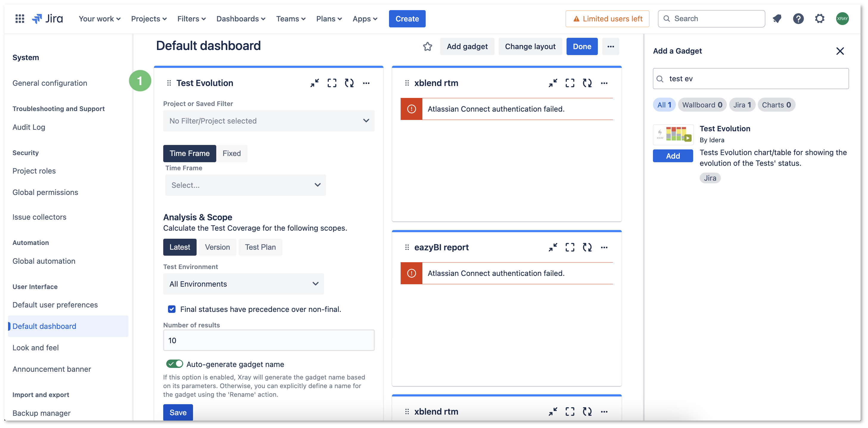Open eazyBI report gadget more menu
Screen dimensions: 868x428
coord(604,247)
